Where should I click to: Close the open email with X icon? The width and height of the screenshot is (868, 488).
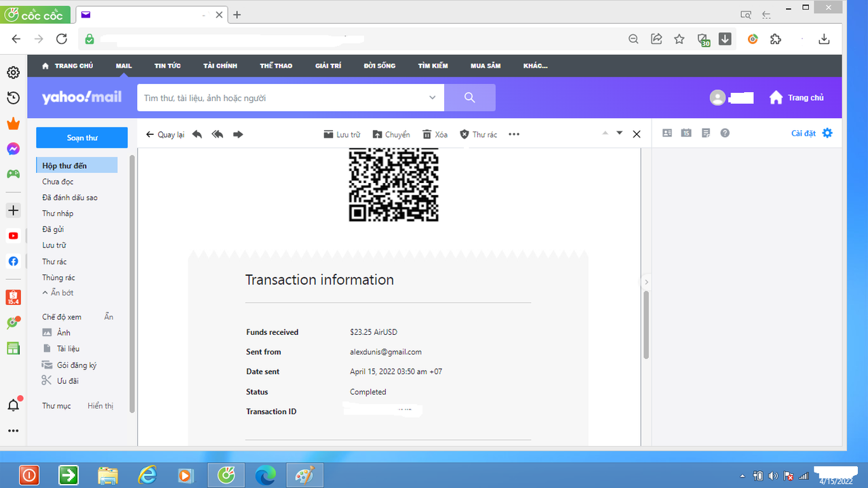click(636, 134)
